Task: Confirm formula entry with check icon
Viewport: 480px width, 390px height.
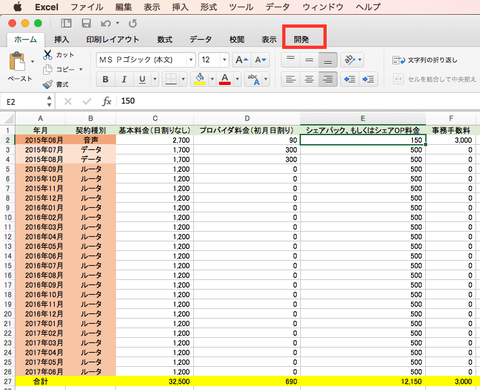Action: (87, 101)
